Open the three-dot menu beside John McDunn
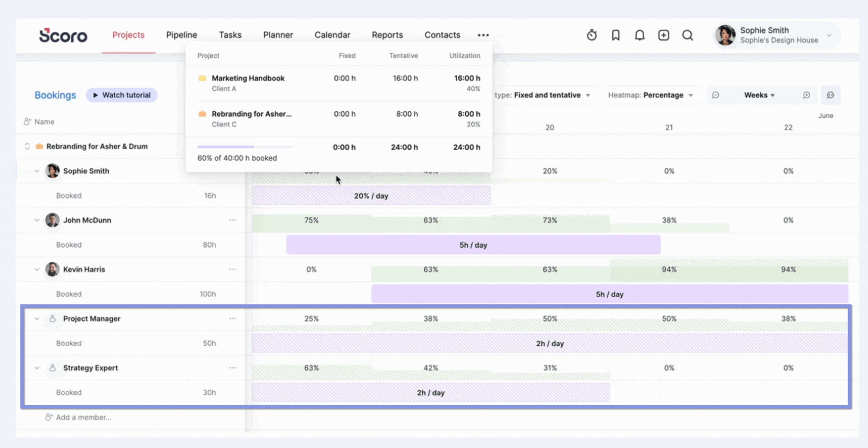 coord(232,220)
